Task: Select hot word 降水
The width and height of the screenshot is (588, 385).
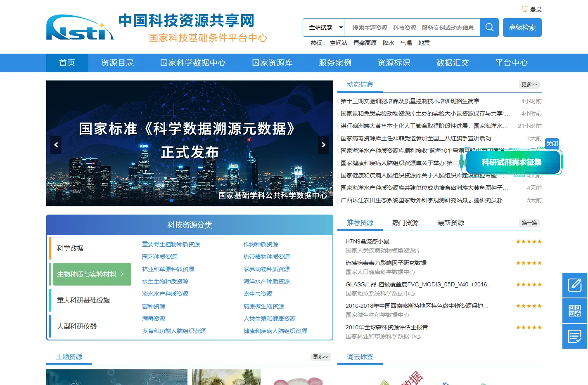Action: pos(389,43)
